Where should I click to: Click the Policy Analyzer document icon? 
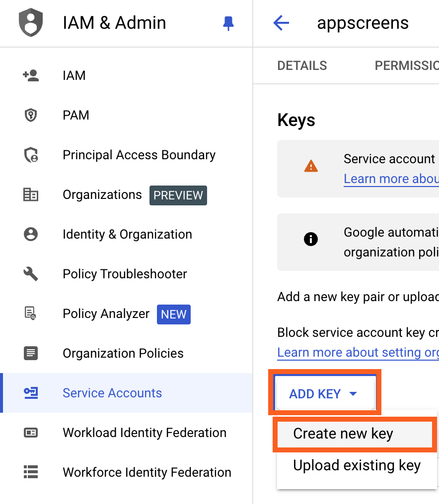click(x=31, y=314)
